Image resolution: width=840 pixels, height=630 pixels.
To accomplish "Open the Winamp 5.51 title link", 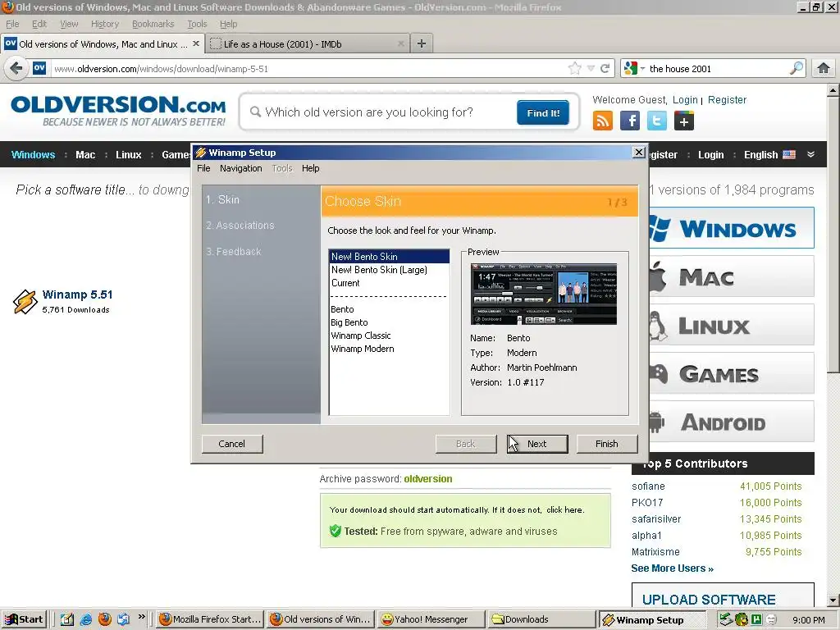I will tap(78, 294).
